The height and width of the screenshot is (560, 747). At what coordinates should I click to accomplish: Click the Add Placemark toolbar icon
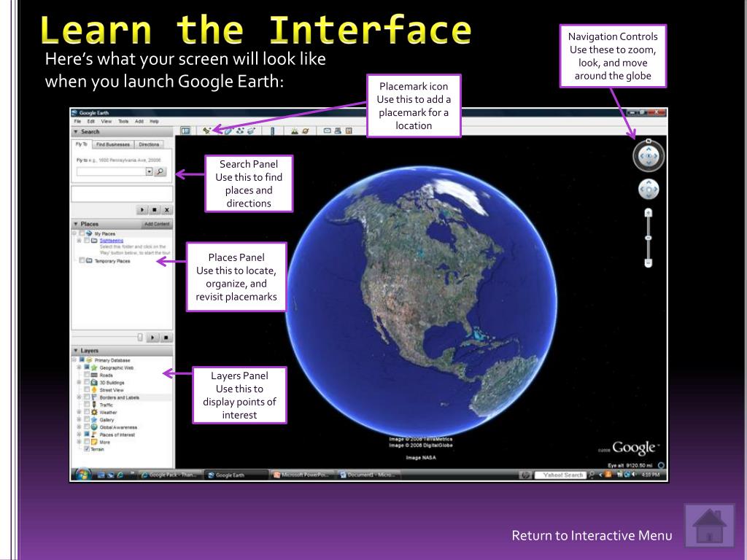tap(206, 131)
